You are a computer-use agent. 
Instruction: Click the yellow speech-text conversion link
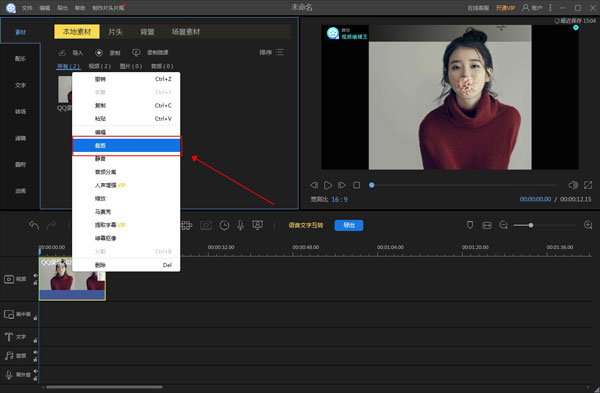306,225
